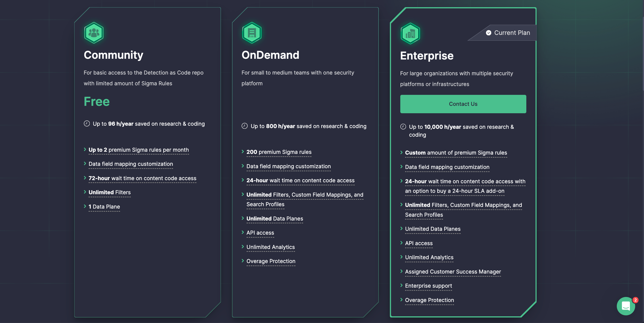This screenshot has height=323, width=644.
Task: Click OnDemand "Unlimited Data Planes" feature
Action: (x=274, y=218)
